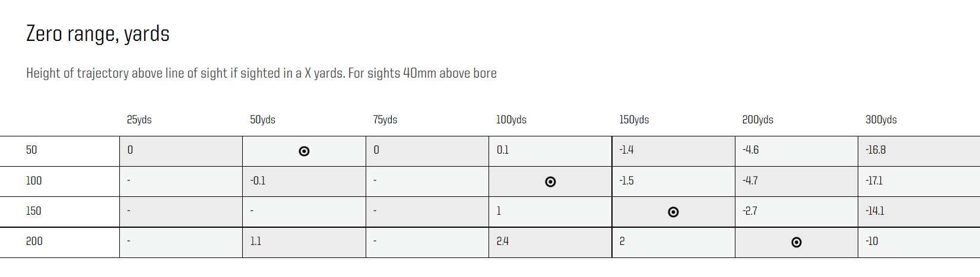
Task: Select the -17.1 value cell
Action: pyautogui.click(x=874, y=181)
